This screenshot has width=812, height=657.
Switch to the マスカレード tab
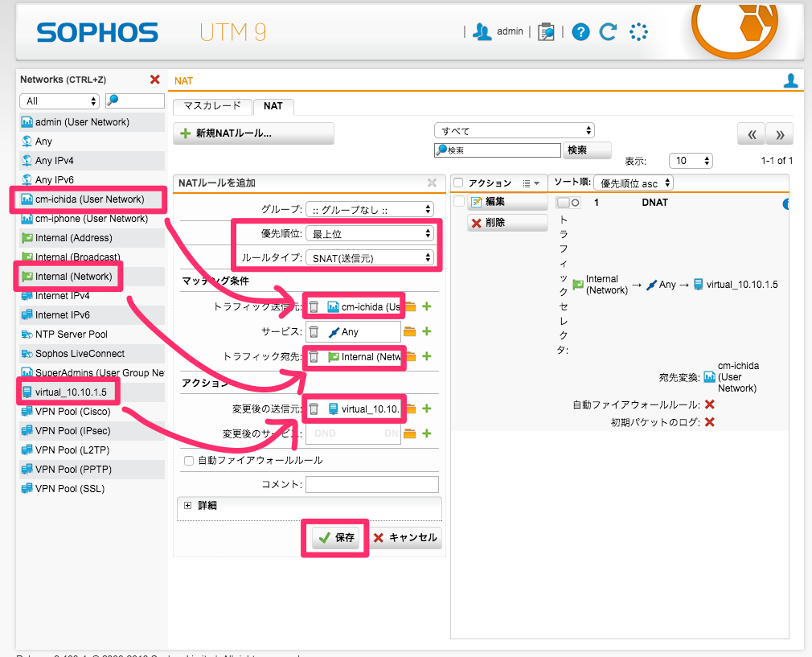click(212, 105)
